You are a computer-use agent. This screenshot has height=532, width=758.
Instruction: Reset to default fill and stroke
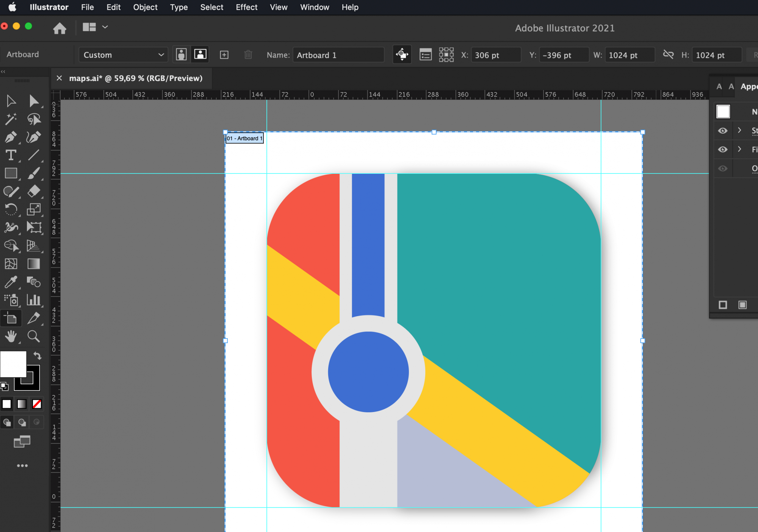click(x=4, y=387)
